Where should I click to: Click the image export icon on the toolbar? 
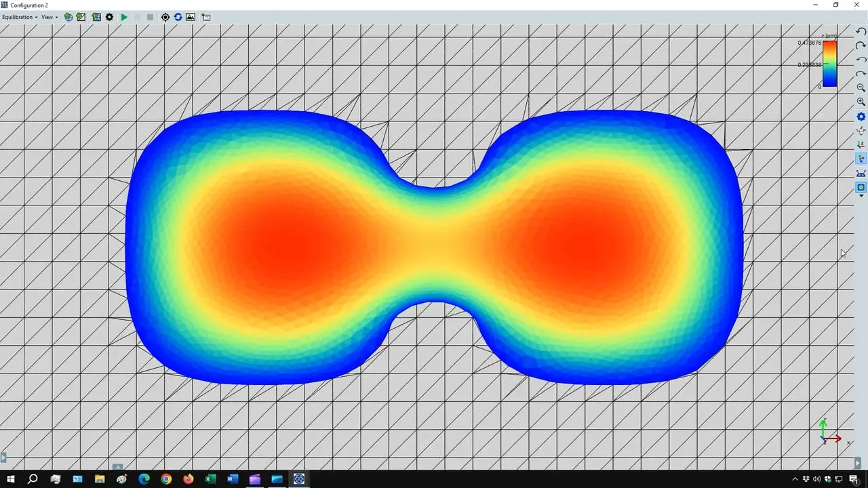pyautogui.click(x=191, y=17)
